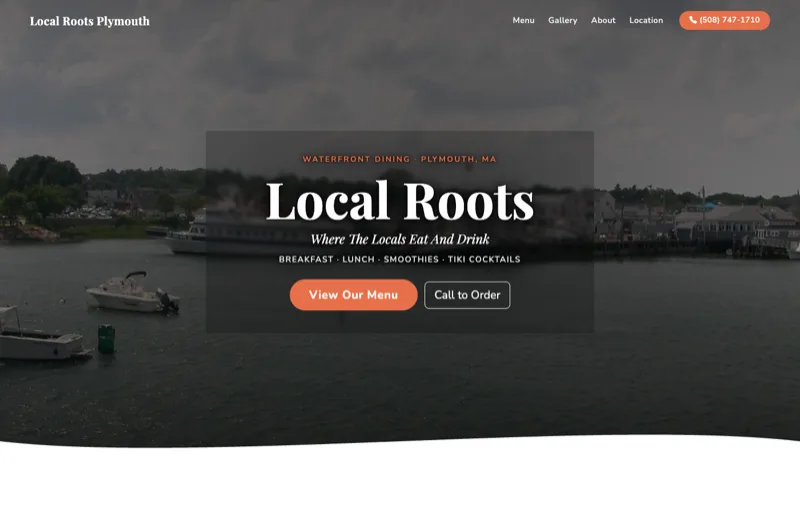Click the 'Waterfront Dining · Plymouth, MA' text

click(x=399, y=159)
